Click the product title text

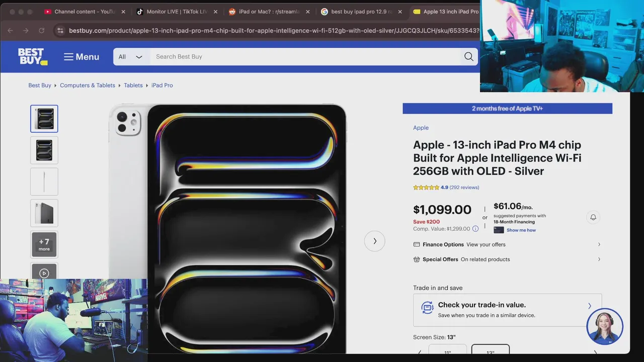coord(497,158)
